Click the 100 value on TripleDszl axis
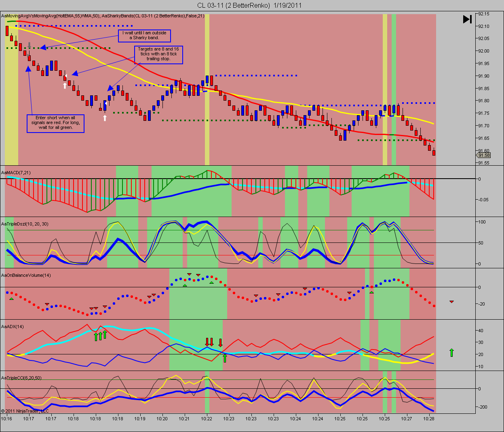Screen dimensions: 504x432 (x=482, y=222)
